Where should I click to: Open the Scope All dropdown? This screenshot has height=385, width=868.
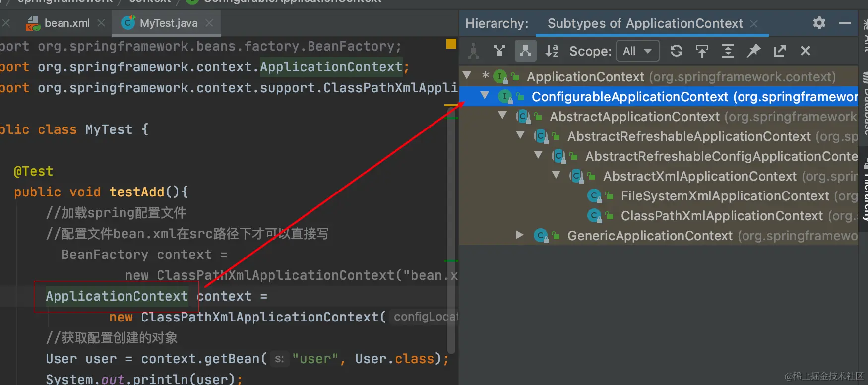(638, 51)
